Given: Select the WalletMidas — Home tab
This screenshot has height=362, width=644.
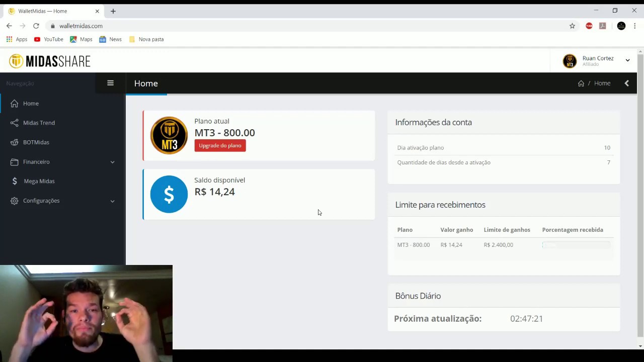Looking at the screenshot, I should point(53,11).
